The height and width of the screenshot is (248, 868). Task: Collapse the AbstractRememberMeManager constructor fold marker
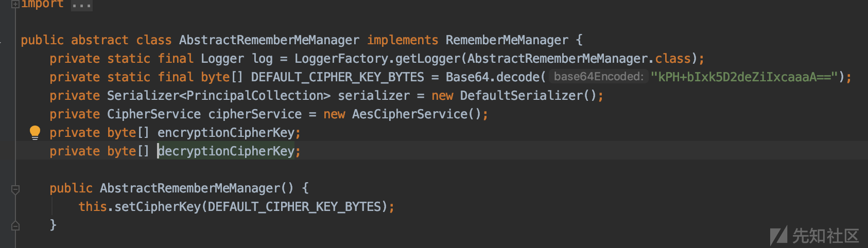coord(15,189)
